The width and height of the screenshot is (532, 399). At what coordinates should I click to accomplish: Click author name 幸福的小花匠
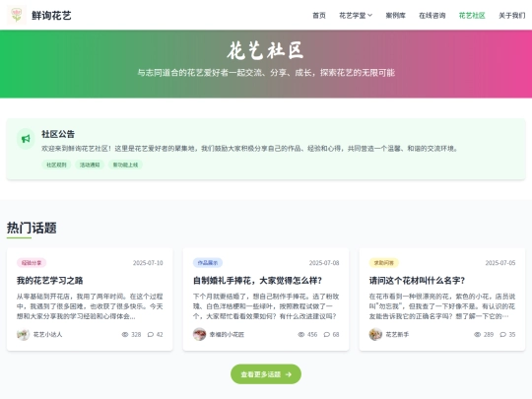[x=227, y=335]
